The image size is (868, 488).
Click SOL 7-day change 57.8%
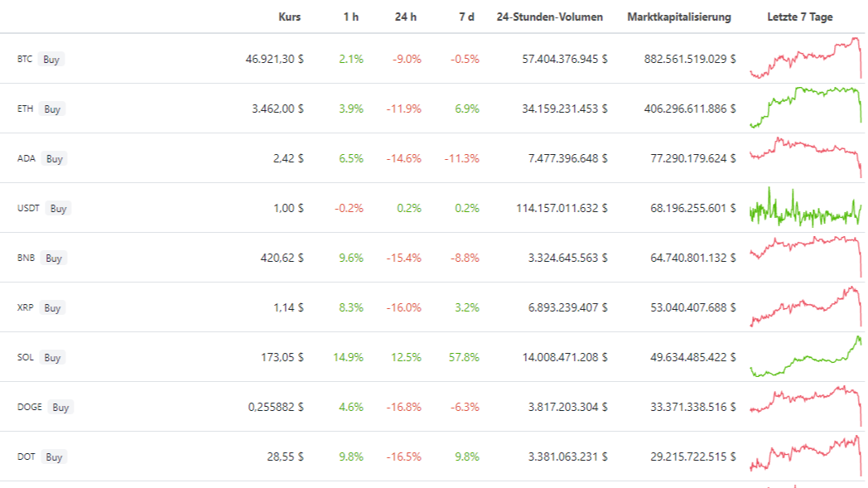pyautogui.click(x=464, y=357)
